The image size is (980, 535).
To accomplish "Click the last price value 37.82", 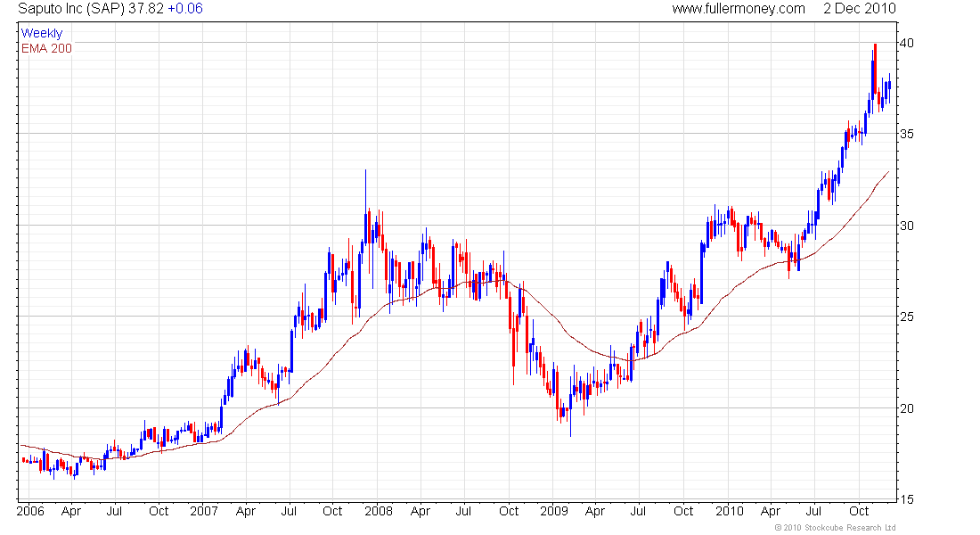I will 147,9.
